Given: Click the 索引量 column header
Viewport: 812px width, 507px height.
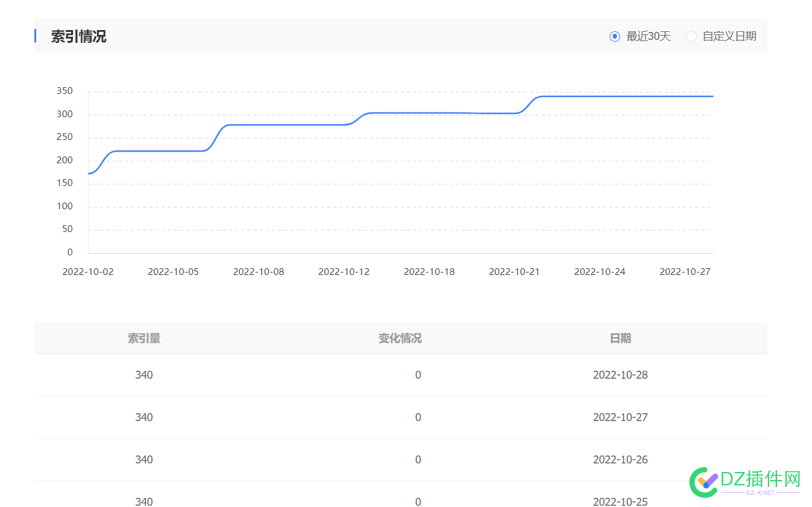Looking at the screenshot, I should point(144,338).
